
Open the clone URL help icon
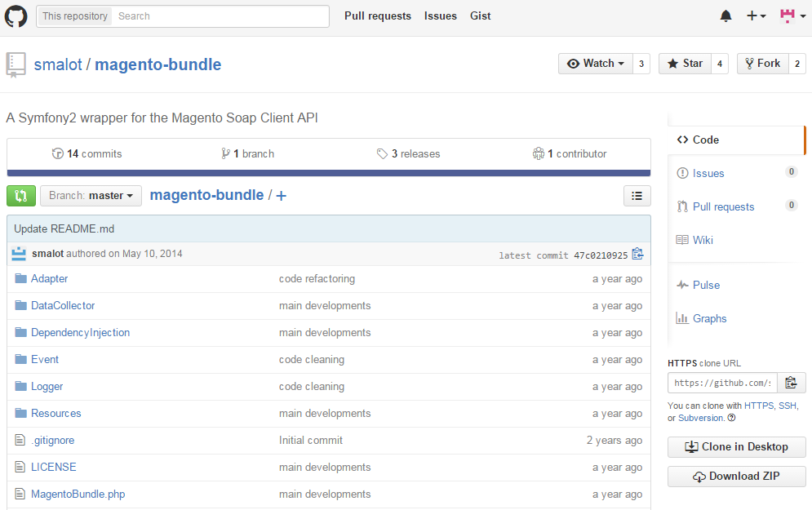point(731,418)
